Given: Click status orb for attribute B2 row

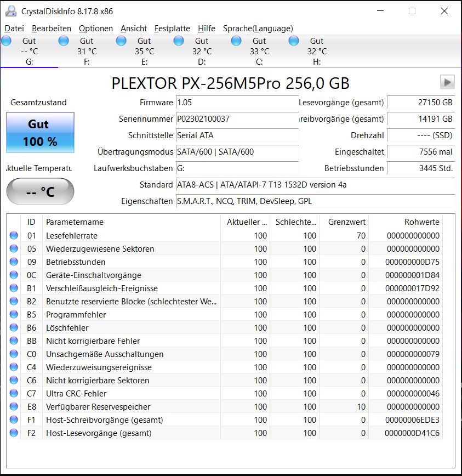Looking at the screenshot, I should pos(14,301).
